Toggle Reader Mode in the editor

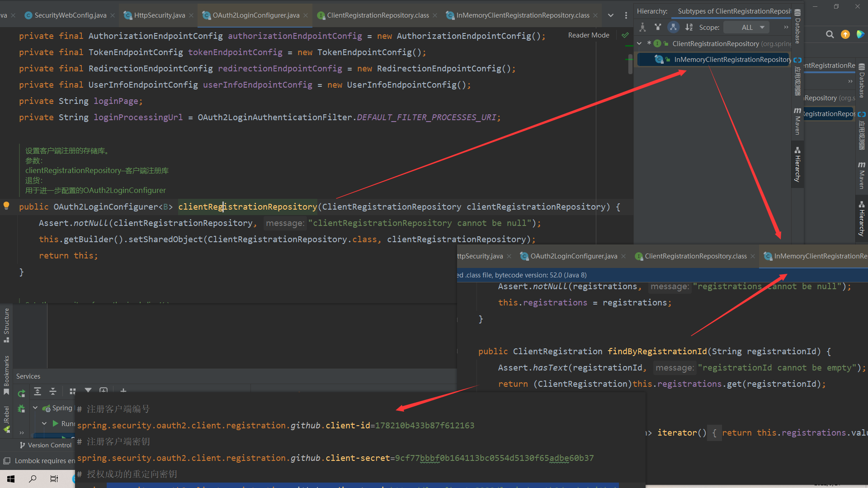589,35
